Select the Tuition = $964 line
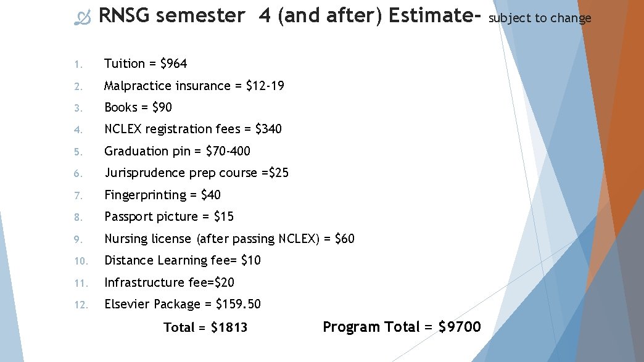Image resolution: width=644 pixels, height=362 pixels. [146, 64]
